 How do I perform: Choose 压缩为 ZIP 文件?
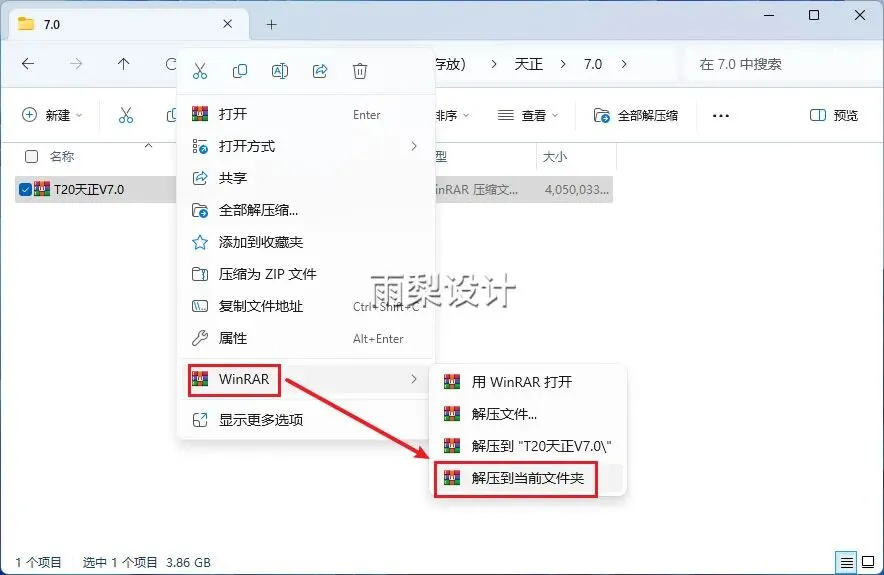(306, 274)
